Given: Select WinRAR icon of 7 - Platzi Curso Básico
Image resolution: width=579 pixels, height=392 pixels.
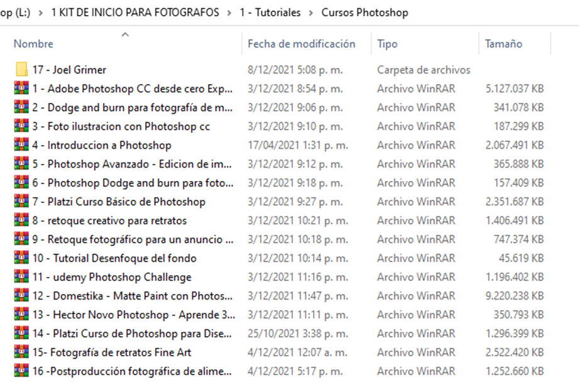Looking at the screenshot, I should click(x=21, y=201).
